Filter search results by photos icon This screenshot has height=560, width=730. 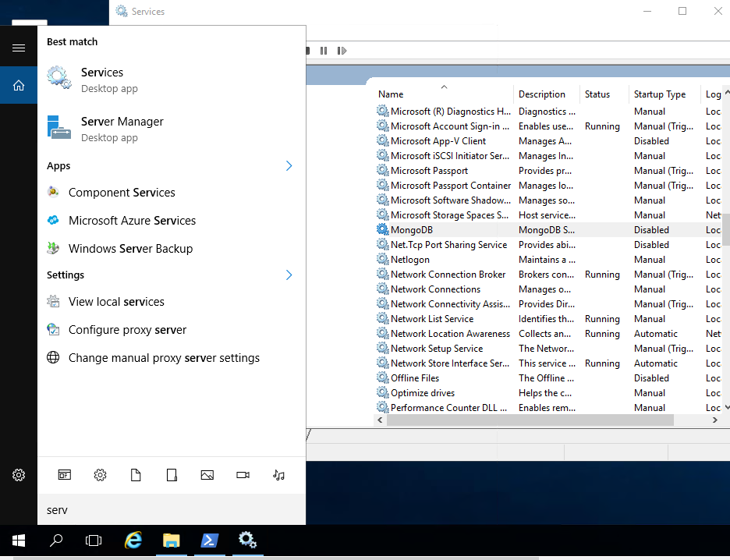(x=207, y=475)
